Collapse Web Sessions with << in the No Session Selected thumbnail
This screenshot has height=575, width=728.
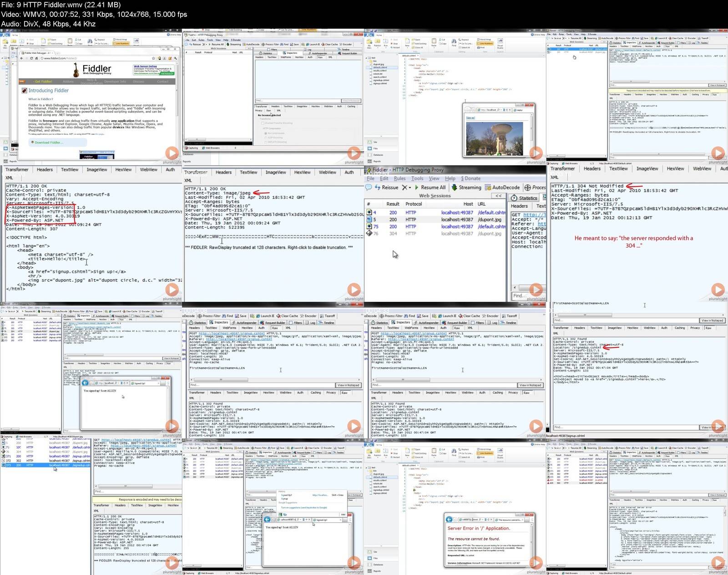coord(249,48)
